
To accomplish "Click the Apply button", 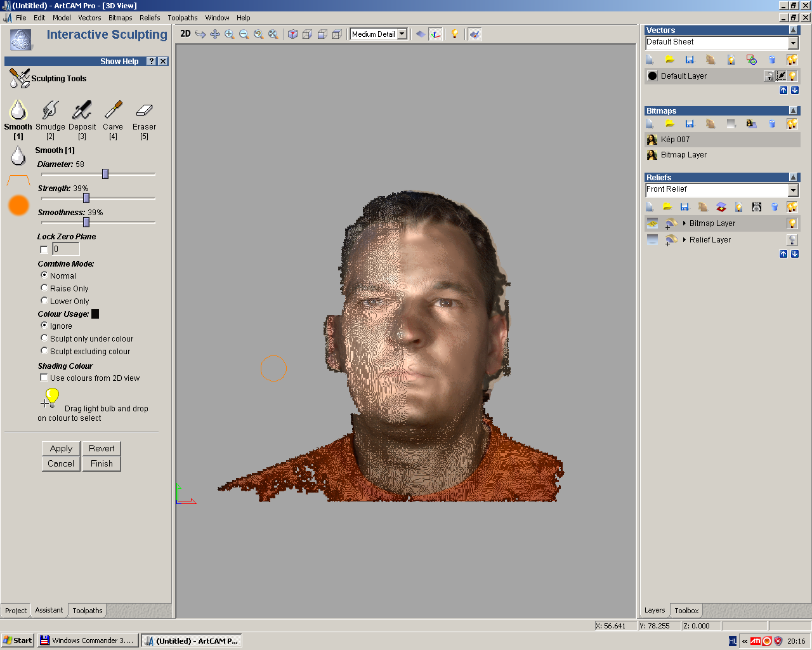I will tap(61, 448).
